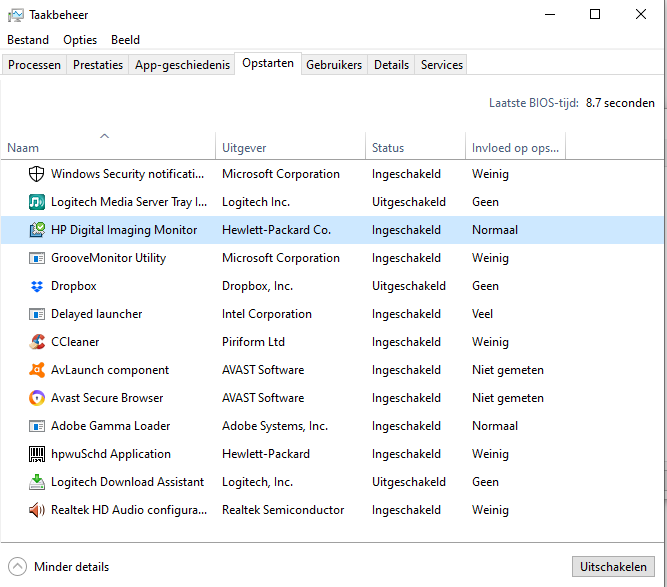Click Ingeschakeld status in CCleaner row

pos(406,342)
